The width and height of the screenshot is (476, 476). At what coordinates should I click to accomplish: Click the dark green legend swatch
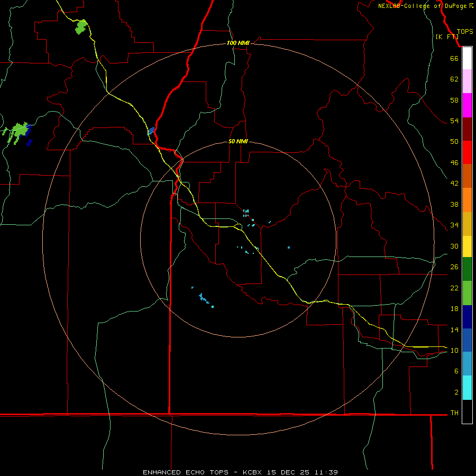point(467,269)
